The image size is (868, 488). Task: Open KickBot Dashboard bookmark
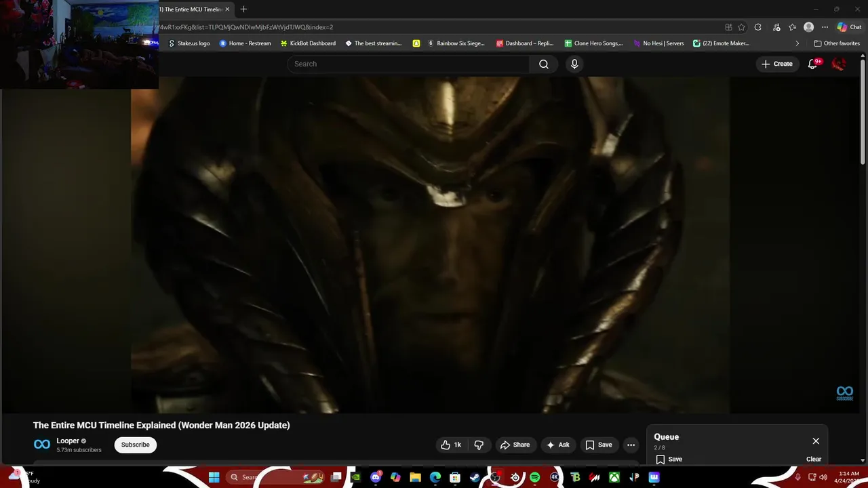tap(308, 43)
